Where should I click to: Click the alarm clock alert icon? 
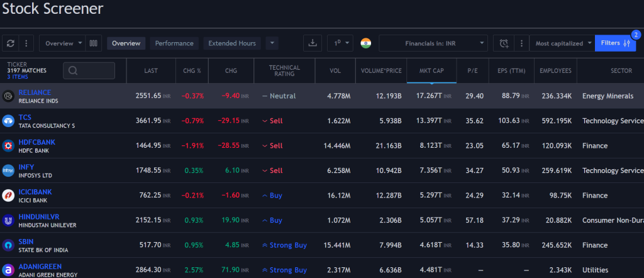point(504,43)
